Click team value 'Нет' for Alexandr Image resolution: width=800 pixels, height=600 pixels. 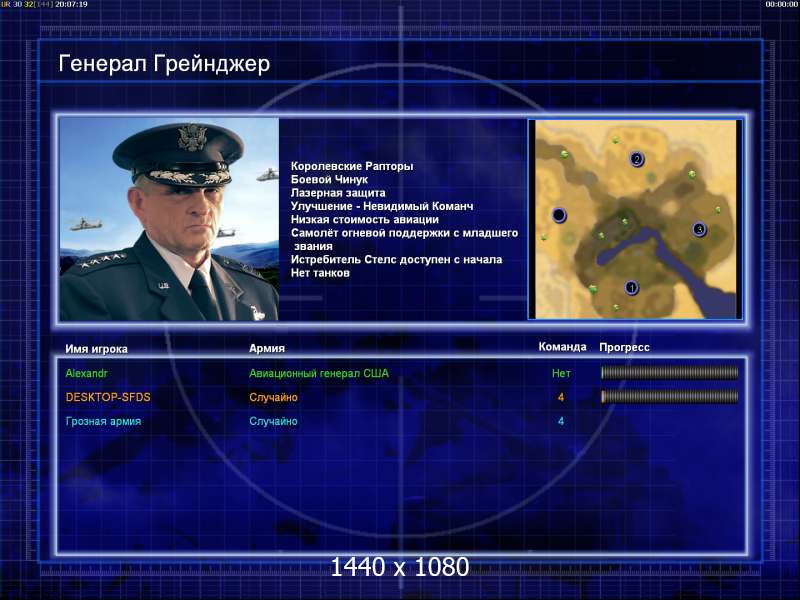(561, 373)
